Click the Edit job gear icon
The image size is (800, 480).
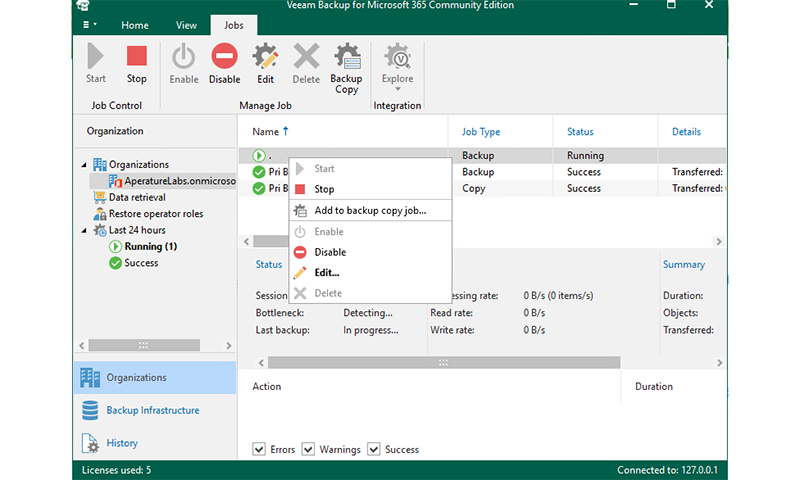[265, 57]
